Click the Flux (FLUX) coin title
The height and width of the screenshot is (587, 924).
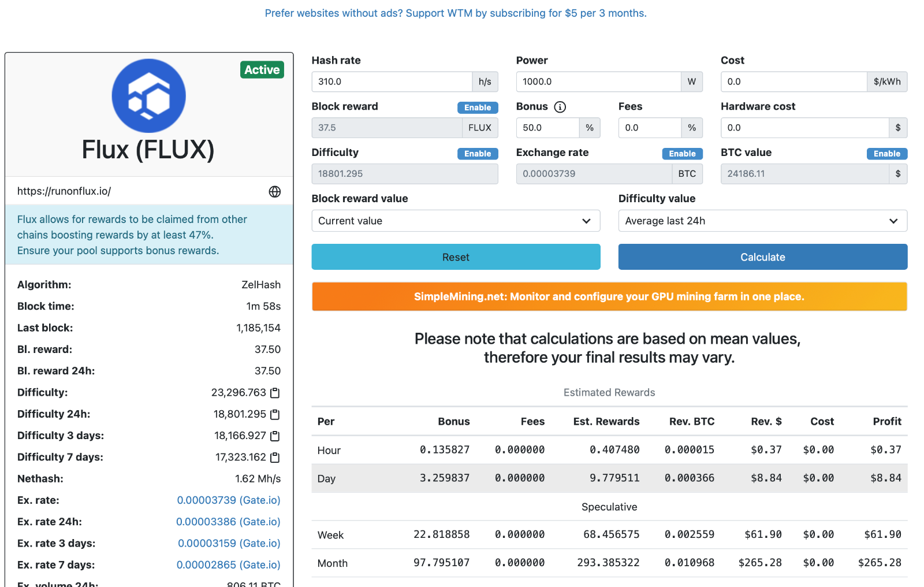point(148,150)
